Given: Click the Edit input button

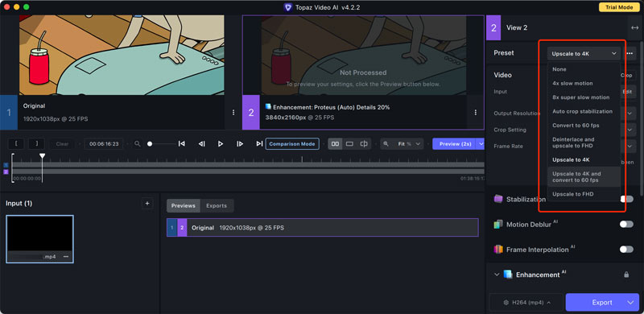Looking at the screenshot, I should point(627,92).
